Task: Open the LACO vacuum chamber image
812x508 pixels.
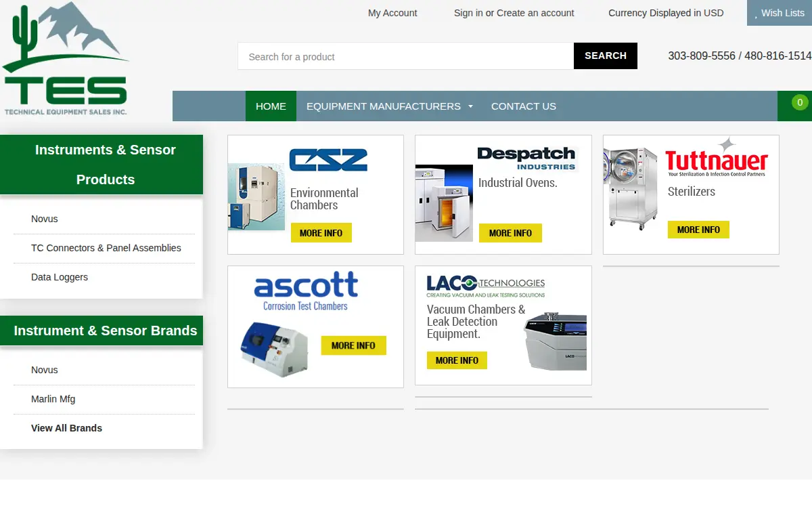Action: [x=556, y=341]
